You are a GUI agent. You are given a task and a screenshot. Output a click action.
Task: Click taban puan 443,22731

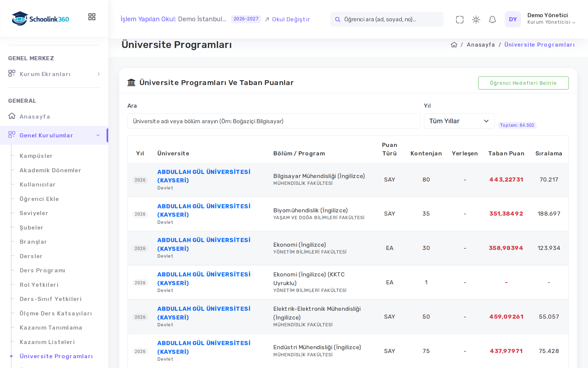pos(506,180)
